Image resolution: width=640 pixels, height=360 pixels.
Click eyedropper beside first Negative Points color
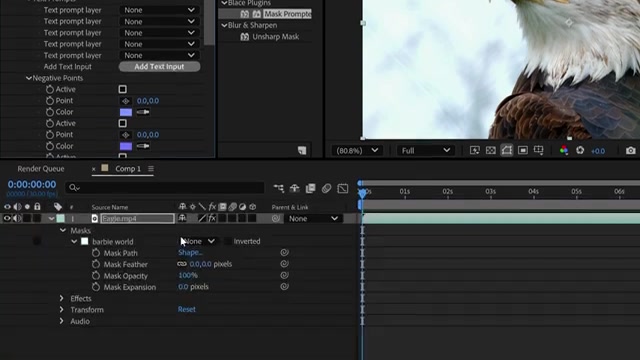142,112
